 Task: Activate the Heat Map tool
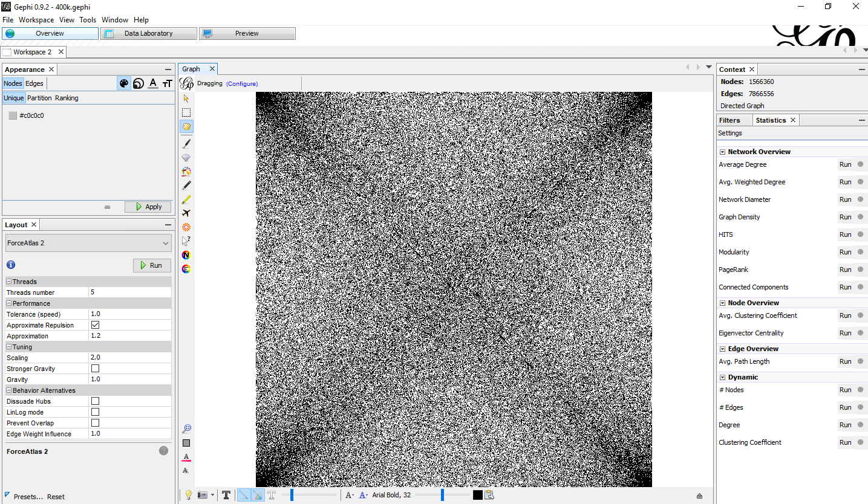click(186, 227)
